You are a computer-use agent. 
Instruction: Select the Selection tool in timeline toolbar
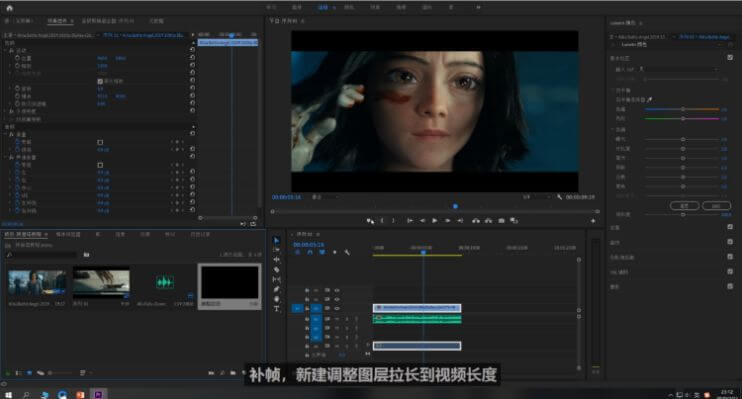point(277,240)
